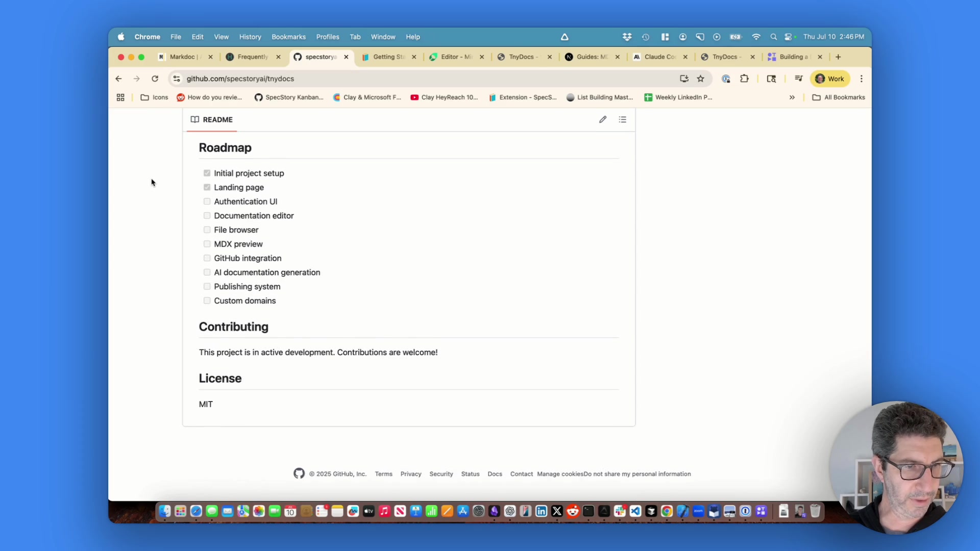Open the README outline list icon

pos(622,119)
